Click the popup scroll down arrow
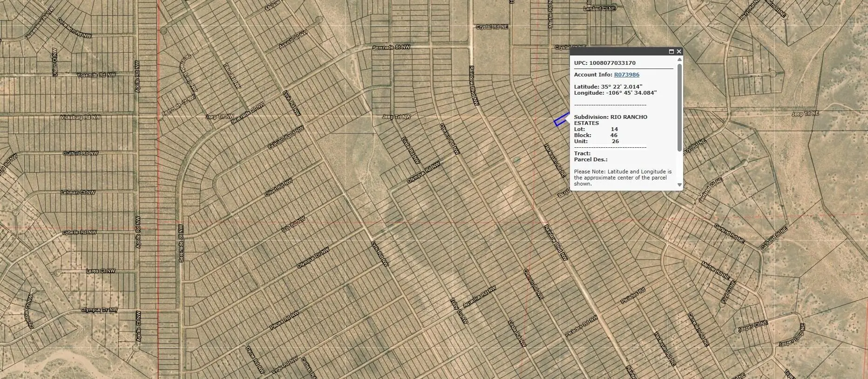 coord(679,185)
